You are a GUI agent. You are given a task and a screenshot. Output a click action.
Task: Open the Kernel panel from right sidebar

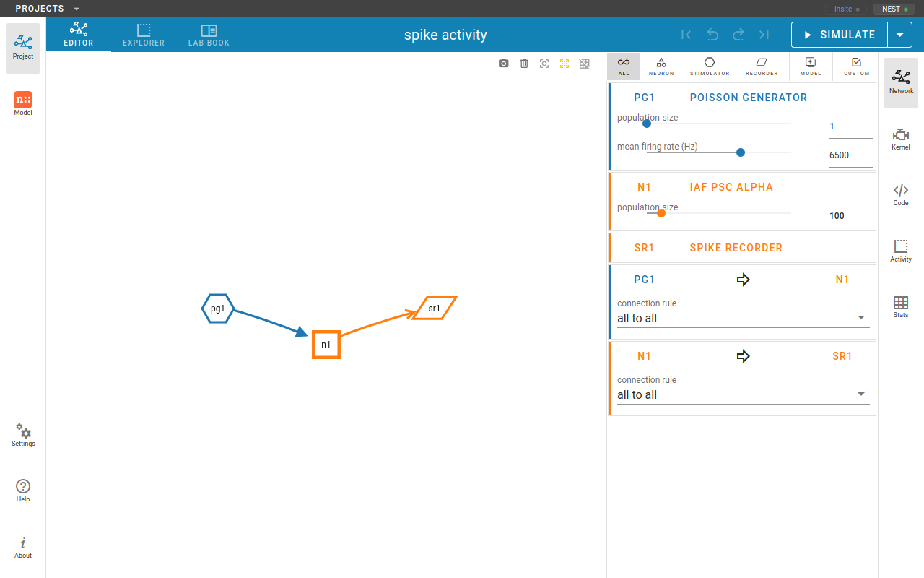click(900, 139)
